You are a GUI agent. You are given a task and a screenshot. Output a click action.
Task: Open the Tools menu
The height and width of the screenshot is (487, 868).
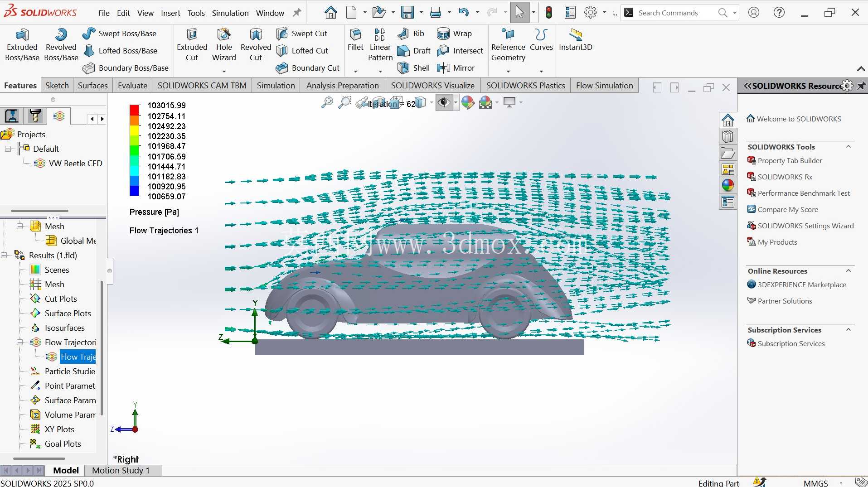[x=196, y=13]
